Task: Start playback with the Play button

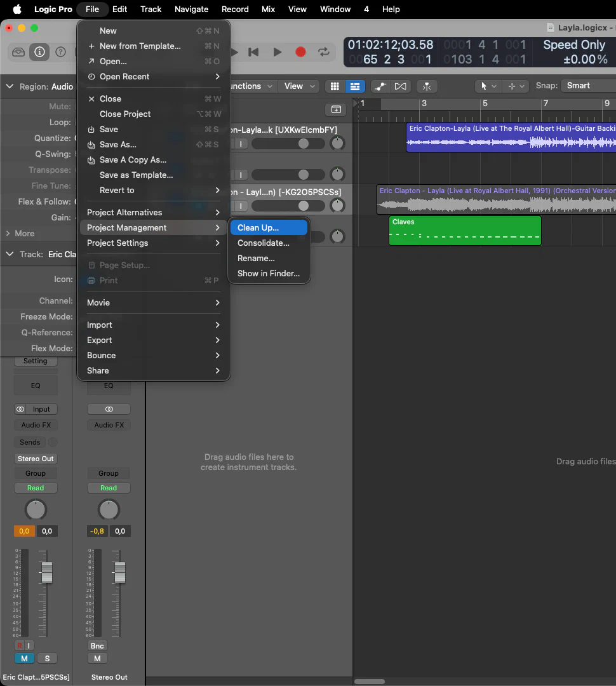Action: coord(277,52)
